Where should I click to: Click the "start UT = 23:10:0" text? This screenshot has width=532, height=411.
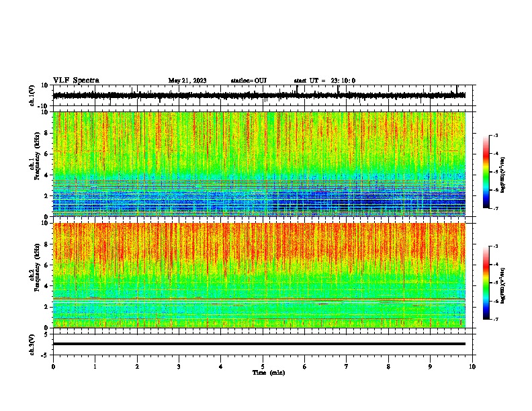point(324,81)
